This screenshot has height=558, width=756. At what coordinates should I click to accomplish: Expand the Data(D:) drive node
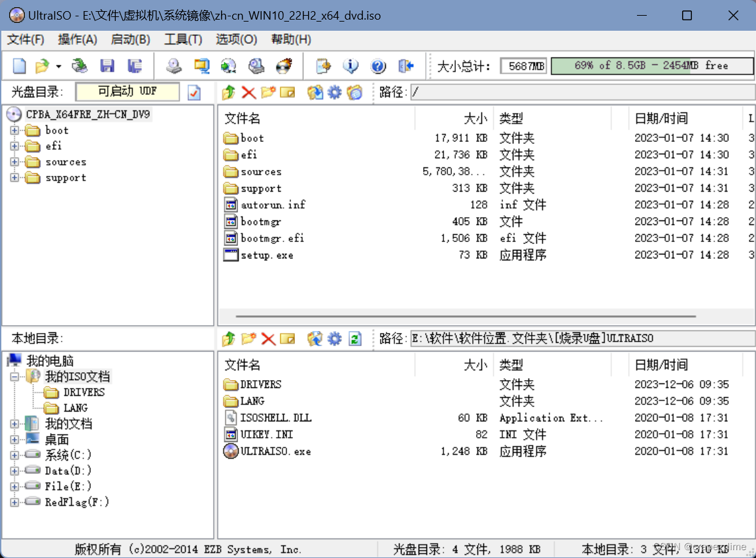pyautogui.click(x=14, y=471)
